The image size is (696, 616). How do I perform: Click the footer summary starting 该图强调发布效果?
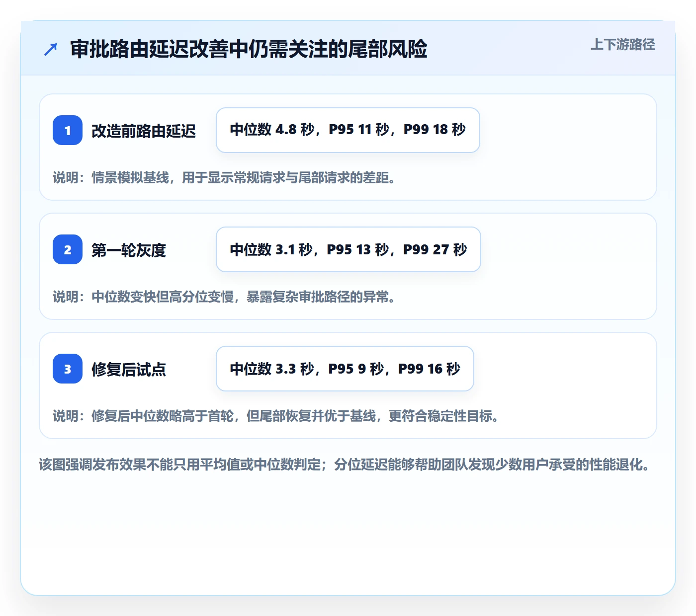pyautogui.click(x=345, y=464)
